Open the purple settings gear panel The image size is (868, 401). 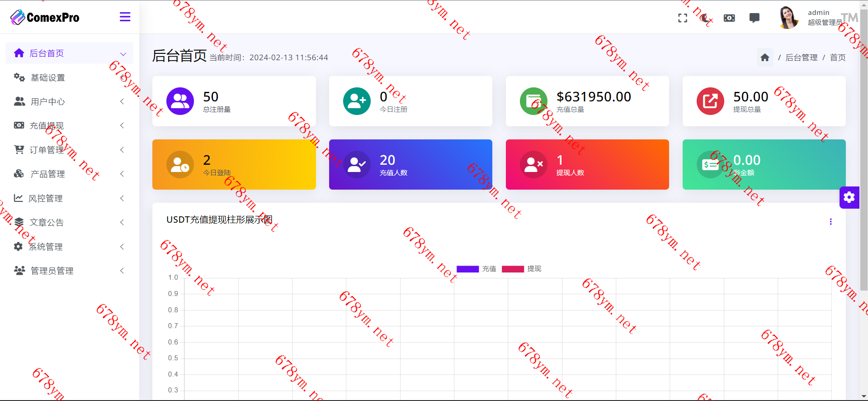849,197
